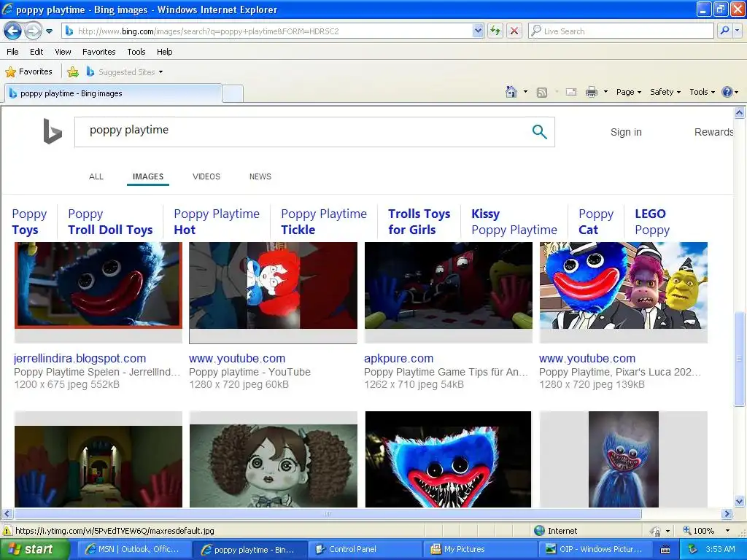
Task: Open the Safety command bar menu
Action: coord(665,92)
